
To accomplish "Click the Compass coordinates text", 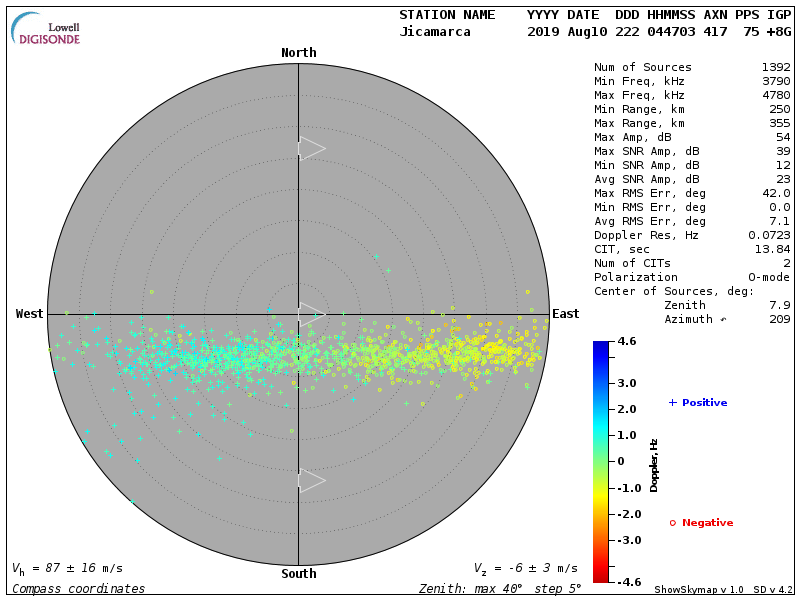I will point(78,589).
